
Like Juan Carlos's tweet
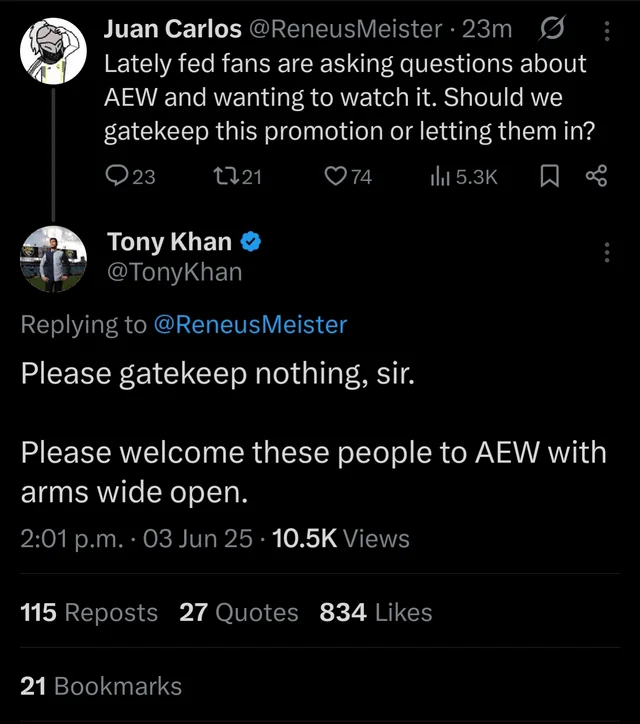click(336, 177)
